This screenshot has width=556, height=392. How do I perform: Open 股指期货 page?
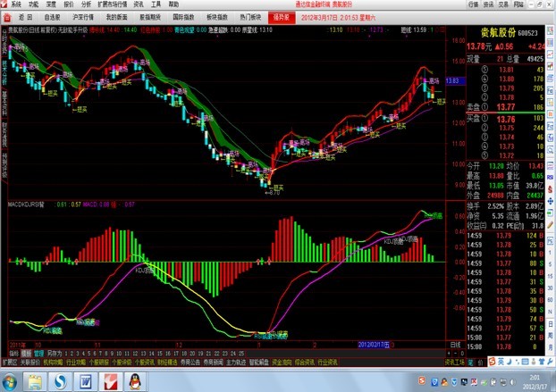pyautogui.click(x=150, y=17)
